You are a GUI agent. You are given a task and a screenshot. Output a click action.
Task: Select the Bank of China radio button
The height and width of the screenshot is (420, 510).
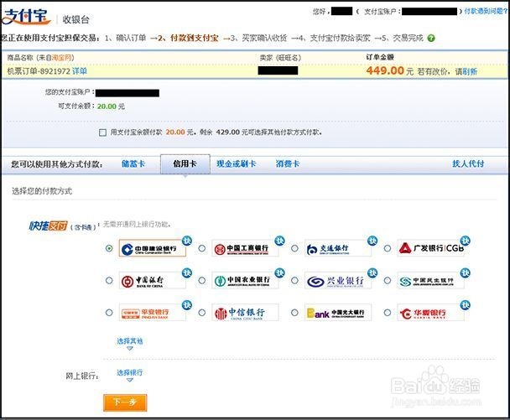pyautogui.click(x=109, y=280)
